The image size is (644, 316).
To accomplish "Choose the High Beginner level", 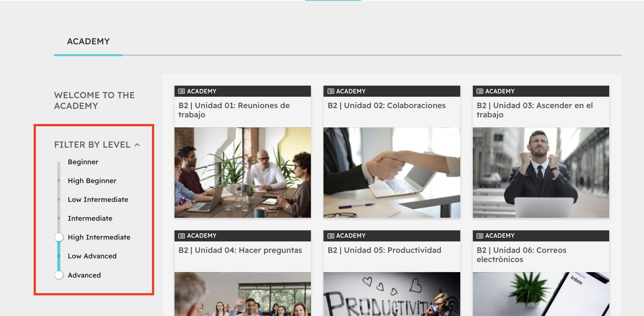I will pos(92,181).
